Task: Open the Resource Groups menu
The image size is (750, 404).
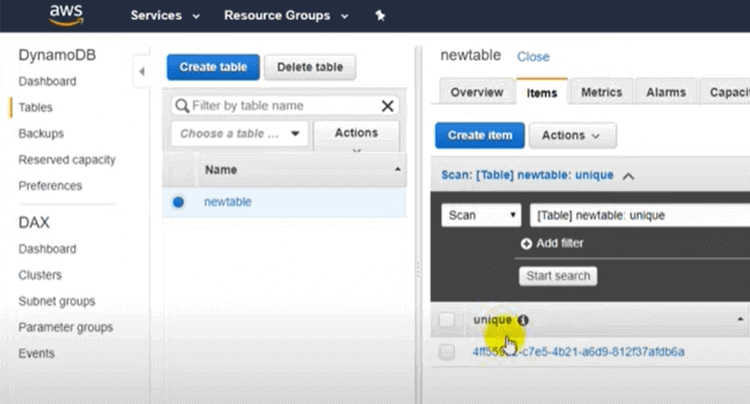Action: point(286,16)
